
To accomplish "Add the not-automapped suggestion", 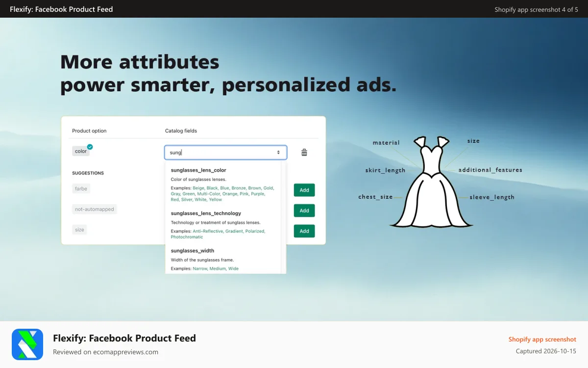I will (x=304, y=210).
